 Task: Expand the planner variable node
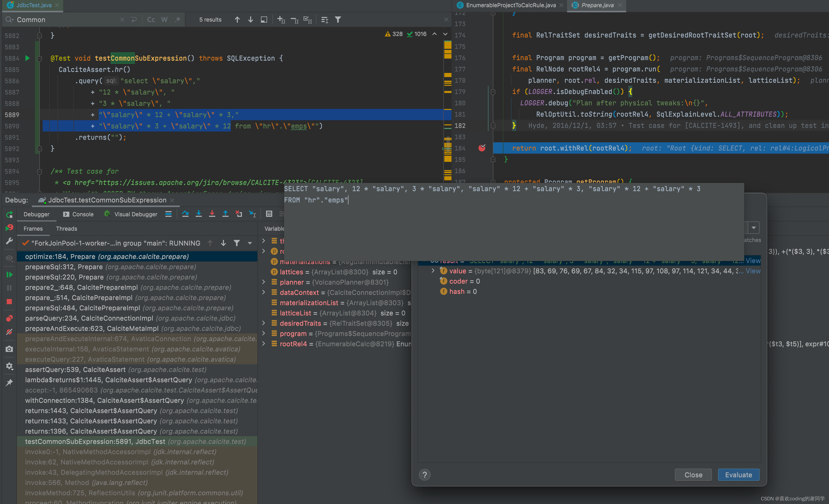[x=264, y=282]
